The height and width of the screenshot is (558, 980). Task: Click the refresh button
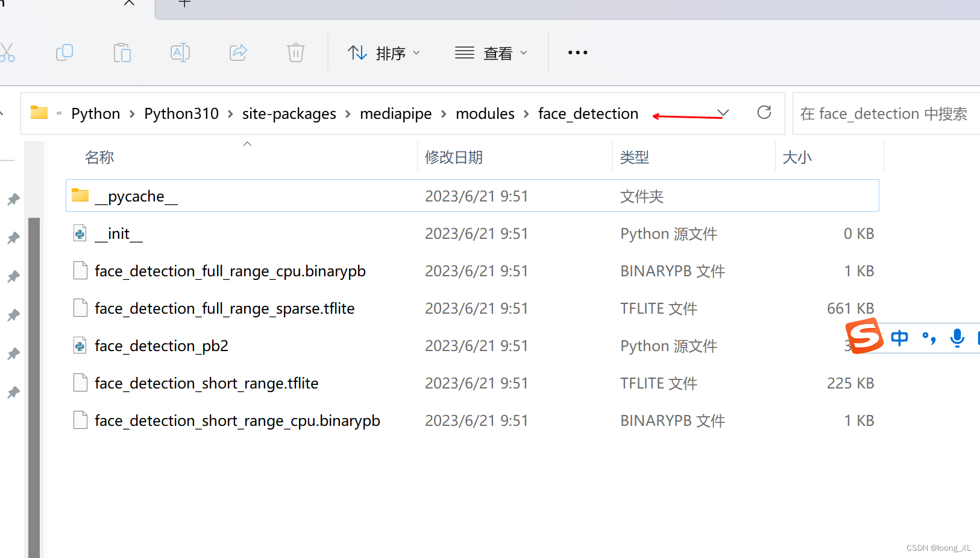(764, 112)
